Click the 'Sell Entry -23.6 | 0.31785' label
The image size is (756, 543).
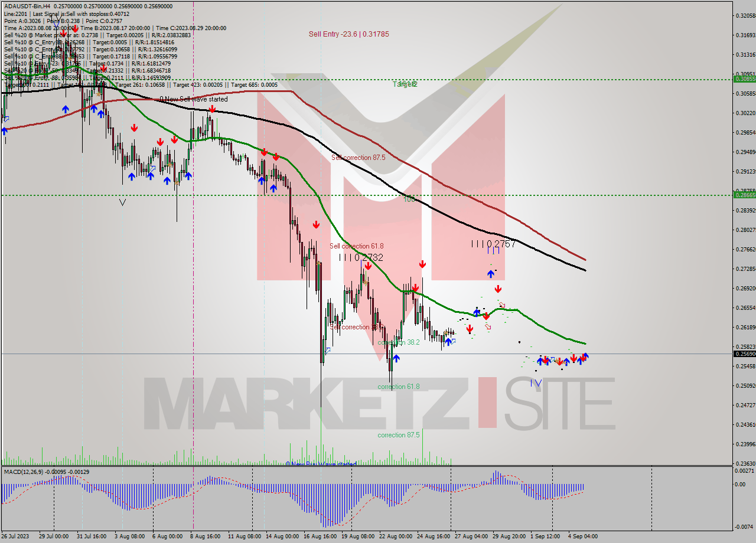tap(349, 34)
